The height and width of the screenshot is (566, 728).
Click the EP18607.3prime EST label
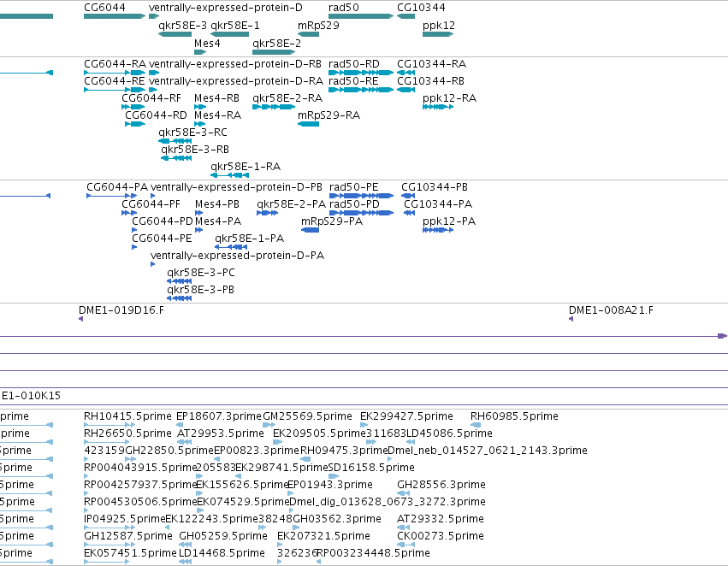219,416
